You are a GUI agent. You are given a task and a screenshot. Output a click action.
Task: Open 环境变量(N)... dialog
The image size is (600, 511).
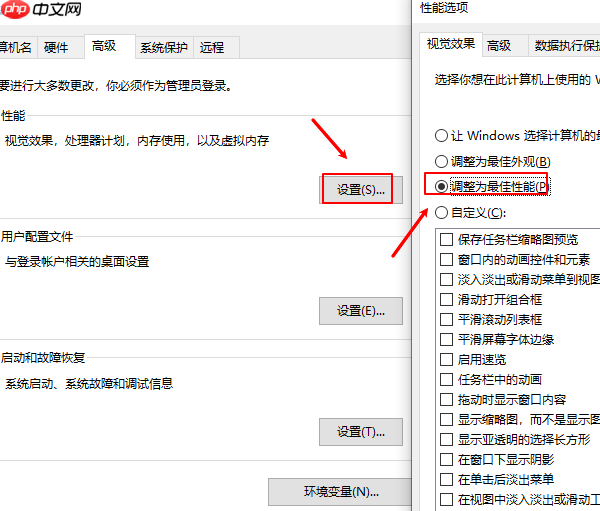pos(340,492)
